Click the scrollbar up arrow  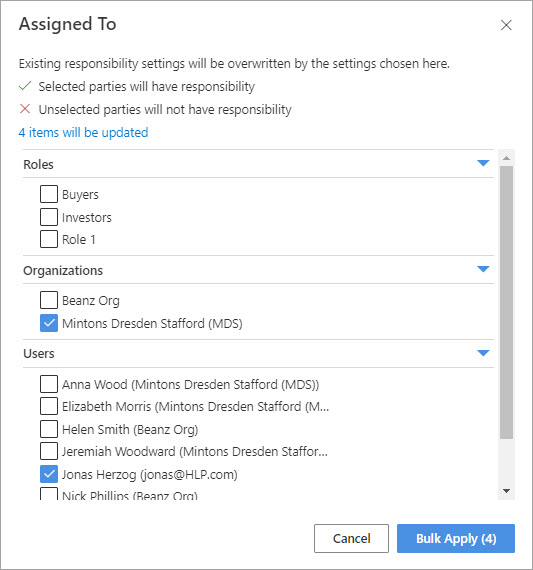tap(506, 158)
